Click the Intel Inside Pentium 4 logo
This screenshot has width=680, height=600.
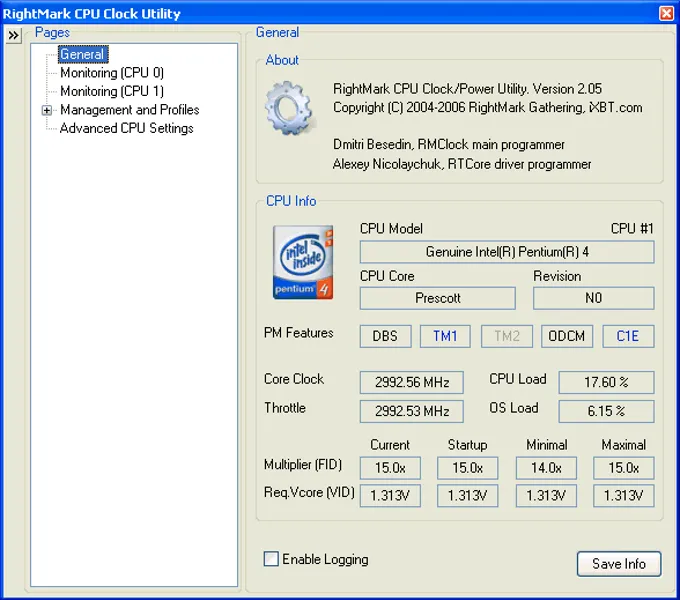tap(303, 262)
